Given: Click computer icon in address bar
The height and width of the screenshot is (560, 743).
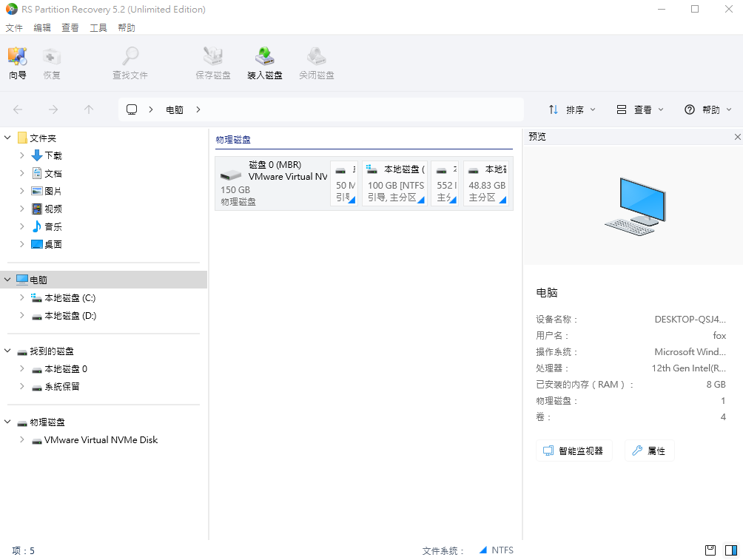Looking at the screenshot, I should click(132, 109).
